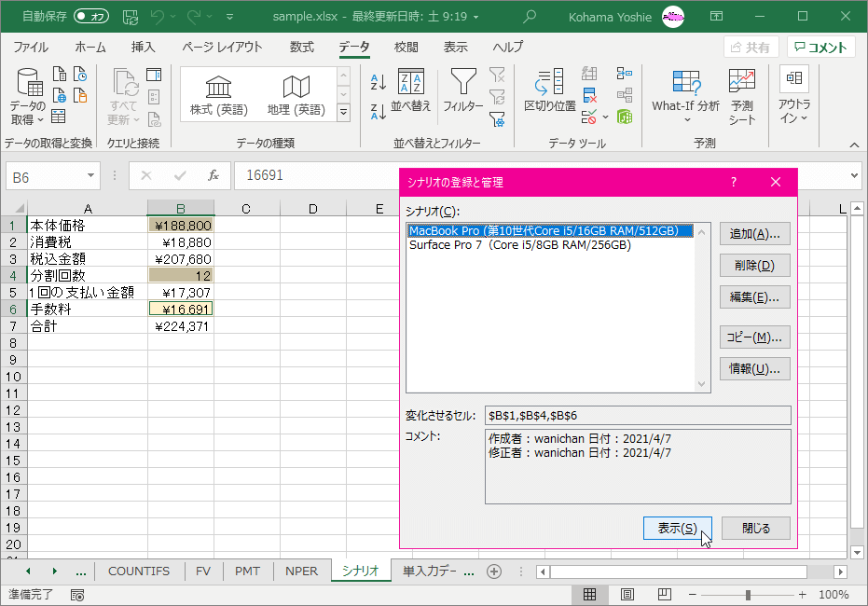Click the zoom in plus button
This screenshot has height=606, width=868.
802,595
